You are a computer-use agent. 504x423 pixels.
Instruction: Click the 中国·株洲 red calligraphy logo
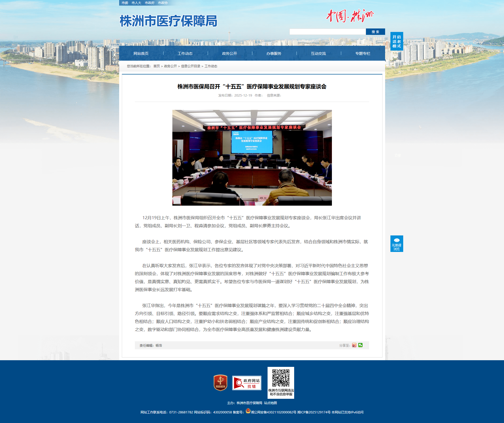[x=350, y=16]
